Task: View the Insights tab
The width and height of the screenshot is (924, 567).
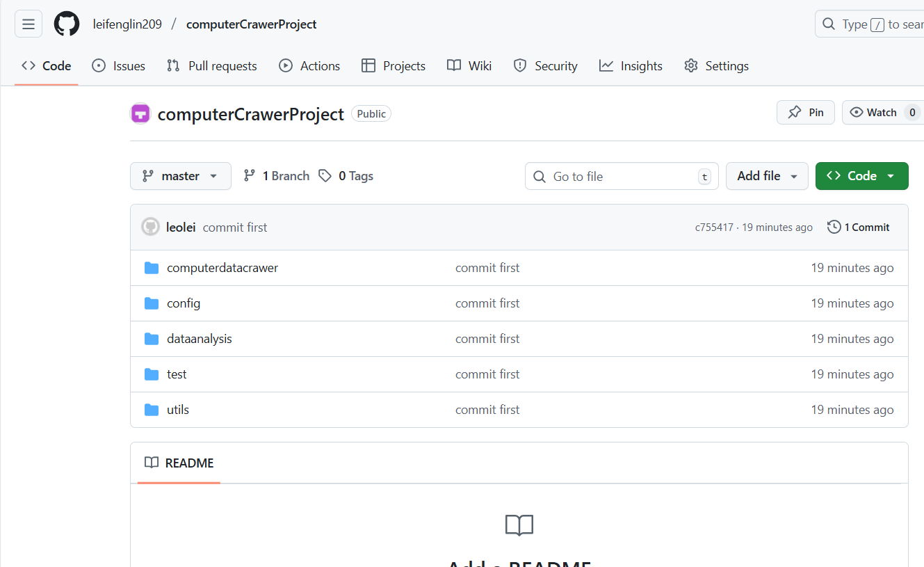Action: pyautogui.click(x=631, y=66)
